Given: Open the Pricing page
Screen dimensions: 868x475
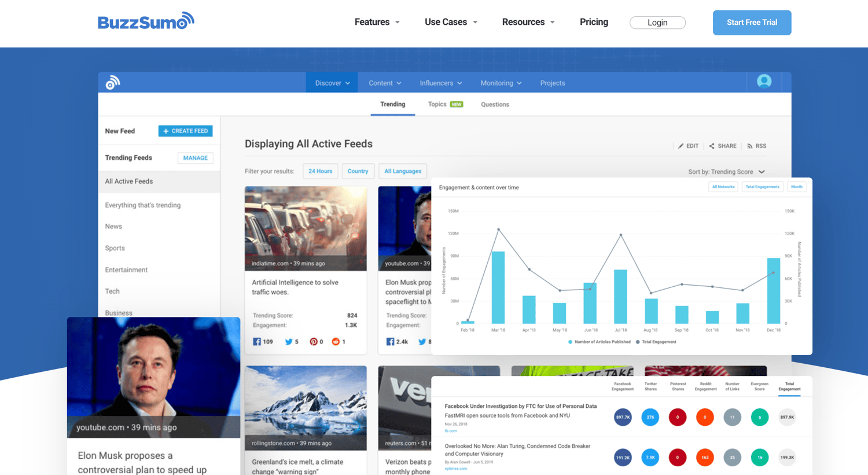Looking at the screenshot, I should tap(594, 22).
